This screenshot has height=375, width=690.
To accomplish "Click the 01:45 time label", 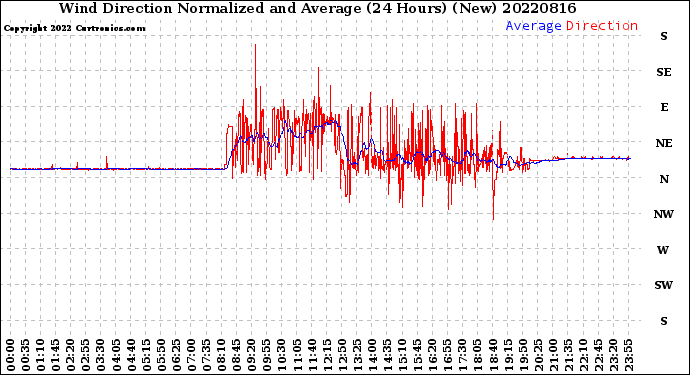I will (56, 355).
